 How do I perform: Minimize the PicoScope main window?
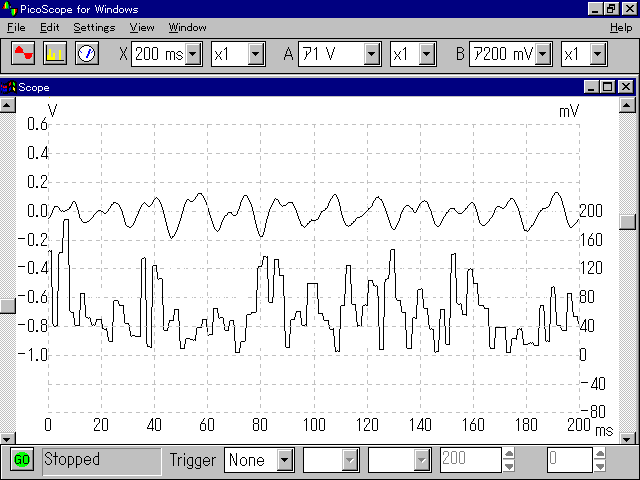point(596,9)
